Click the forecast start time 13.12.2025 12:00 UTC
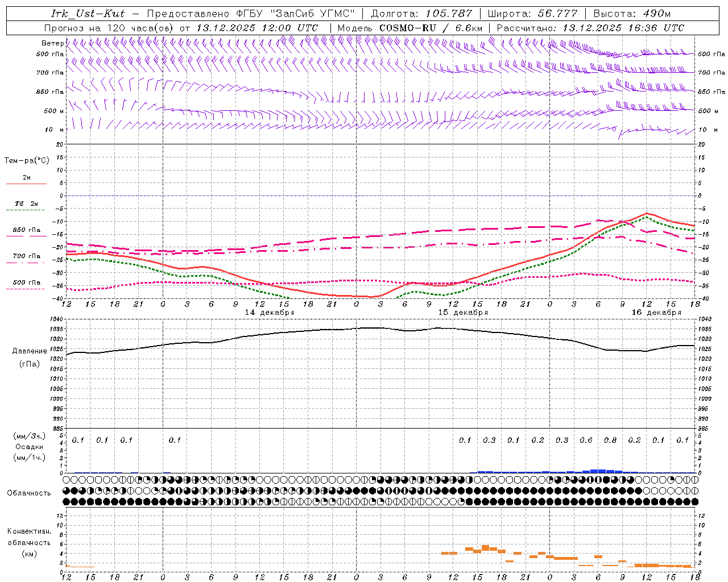The height and width of the screenshot is (582, 728). (x=257, y=28)
